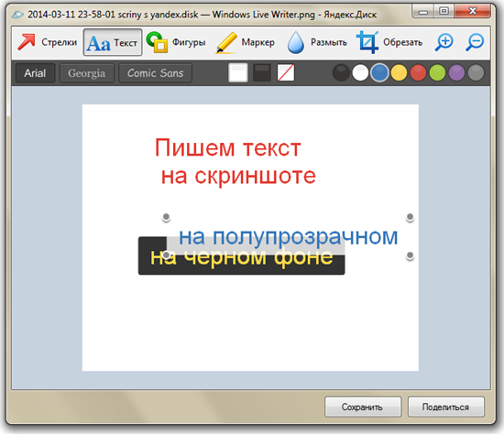This screenshot has width=504, height=434.
Task: Pick the Маркер highlighter tool
Action: pos(246,42)
